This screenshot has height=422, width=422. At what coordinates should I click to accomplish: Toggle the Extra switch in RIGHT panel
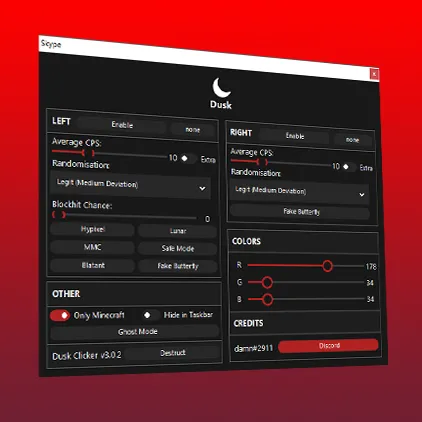coord(348,166)
